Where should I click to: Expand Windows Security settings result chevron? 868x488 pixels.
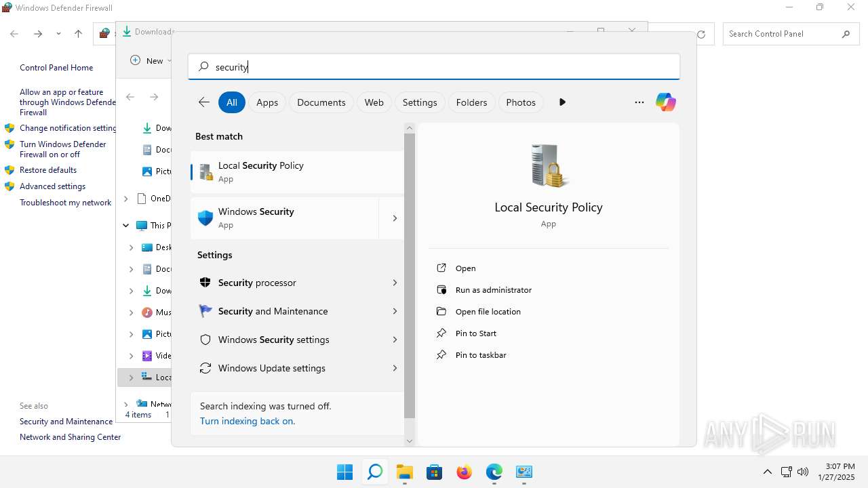coord(394,340)
